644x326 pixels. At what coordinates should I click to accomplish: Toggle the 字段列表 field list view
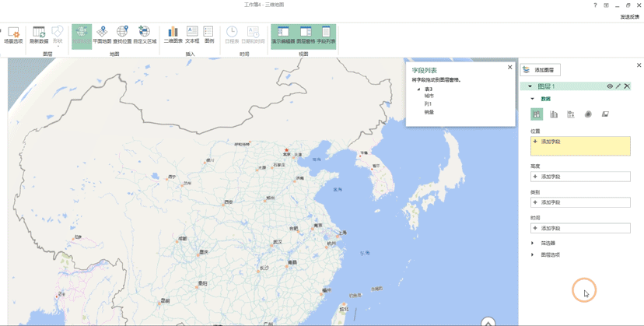point(326,35)
